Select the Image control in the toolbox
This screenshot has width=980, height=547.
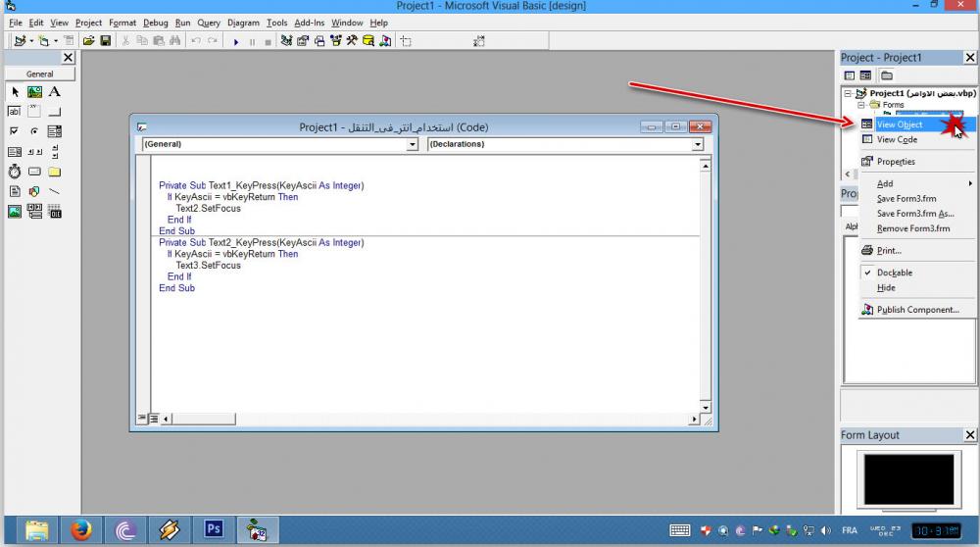15,212
